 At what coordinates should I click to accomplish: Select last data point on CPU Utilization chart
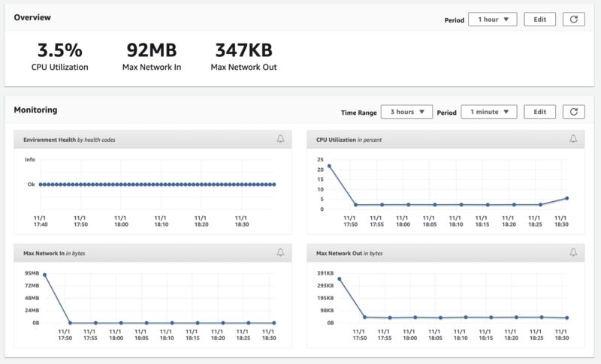[567, 198]
